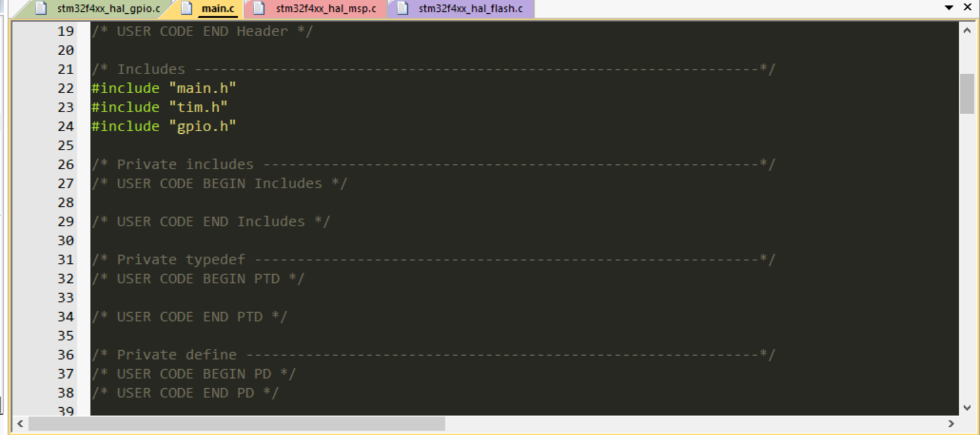Click the file icon on main.c tab
Screen dimensions: 980x435
pyautogui.click(x=186, y=8)
